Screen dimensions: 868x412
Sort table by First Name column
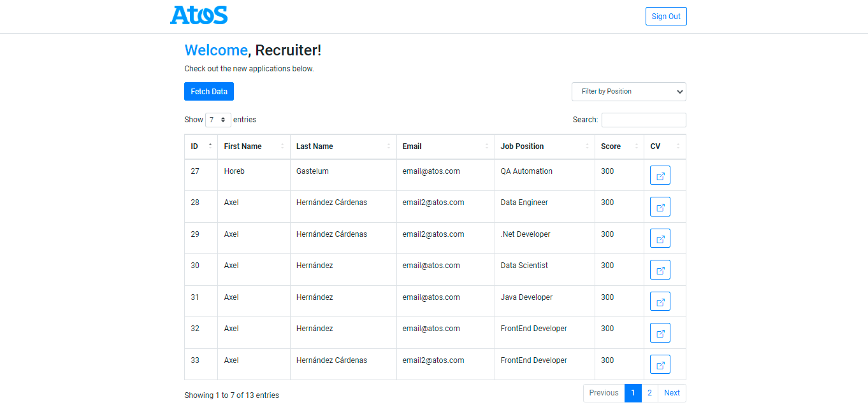coord(254,146)
